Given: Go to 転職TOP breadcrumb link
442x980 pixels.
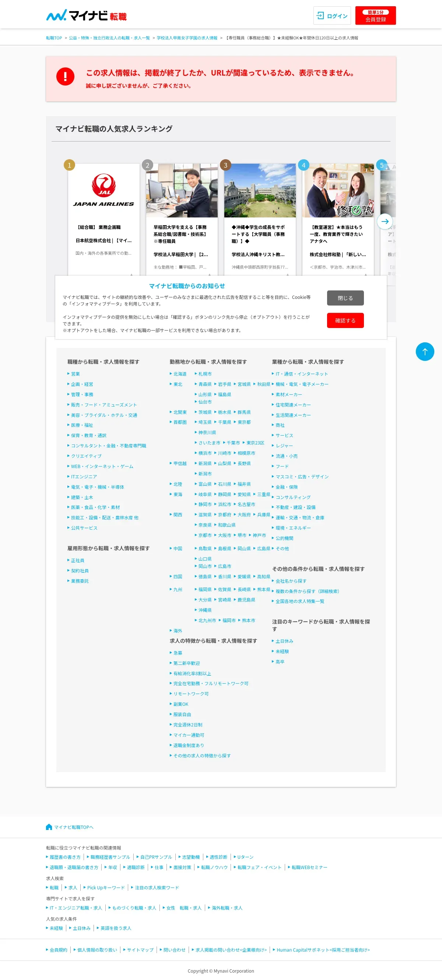Looking at the screenshot, I should click(x=54, y=38).
